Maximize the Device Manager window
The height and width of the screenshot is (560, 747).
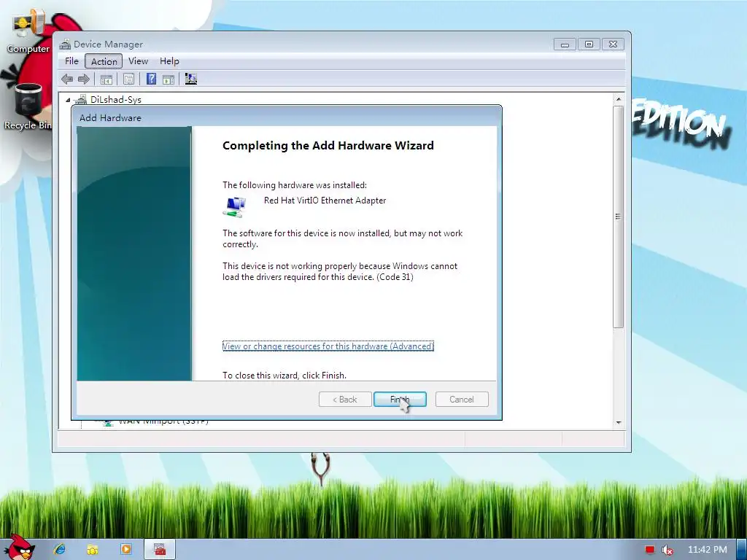click(x=589, y=44)
